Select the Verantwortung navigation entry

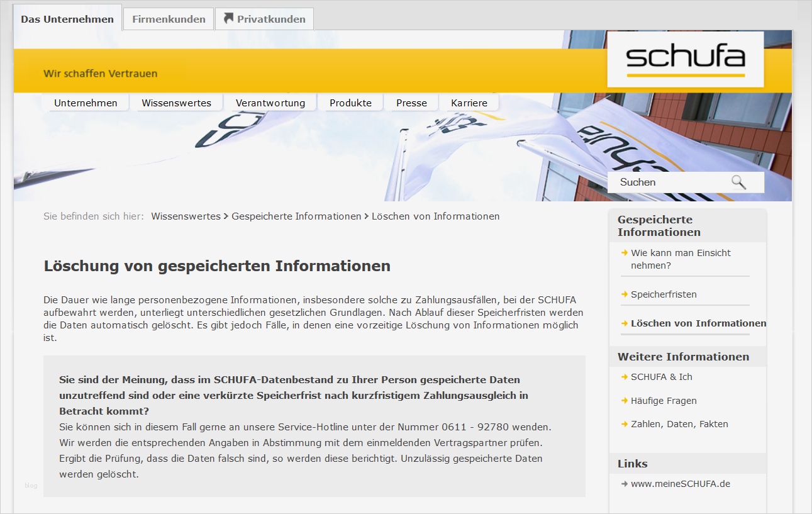[270, 102]
